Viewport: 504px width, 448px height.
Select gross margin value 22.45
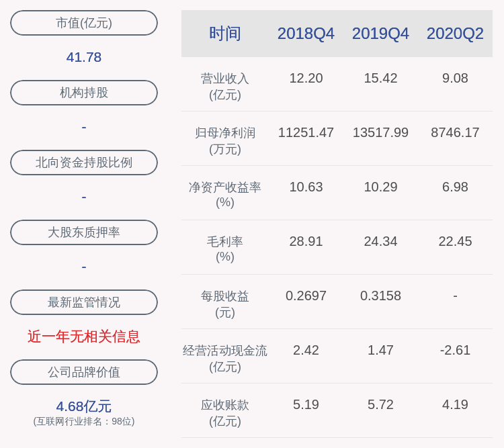[x=455, y=241]
